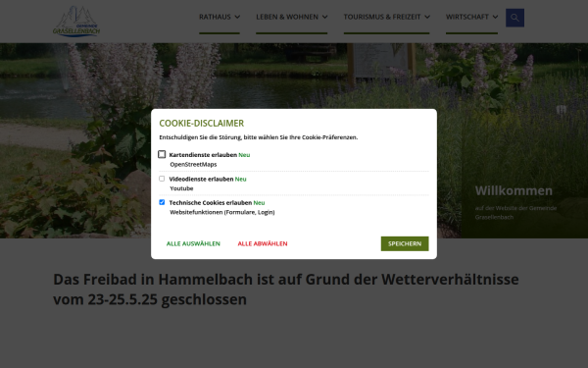The width and height of the screenshot is (588, 368).
Task: Open the WIRTSCHAFT menu item
Action: 467,17
